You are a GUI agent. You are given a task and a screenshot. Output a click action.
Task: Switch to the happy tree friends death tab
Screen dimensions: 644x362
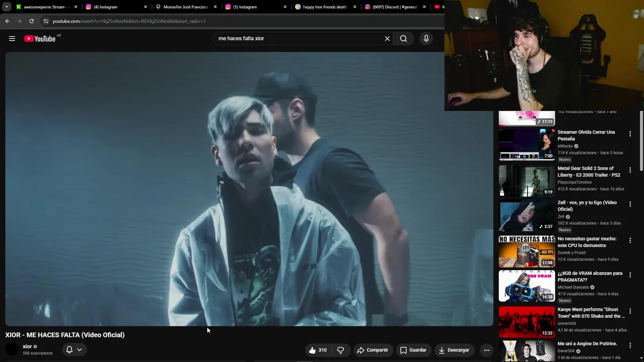[x=325, y=7]
